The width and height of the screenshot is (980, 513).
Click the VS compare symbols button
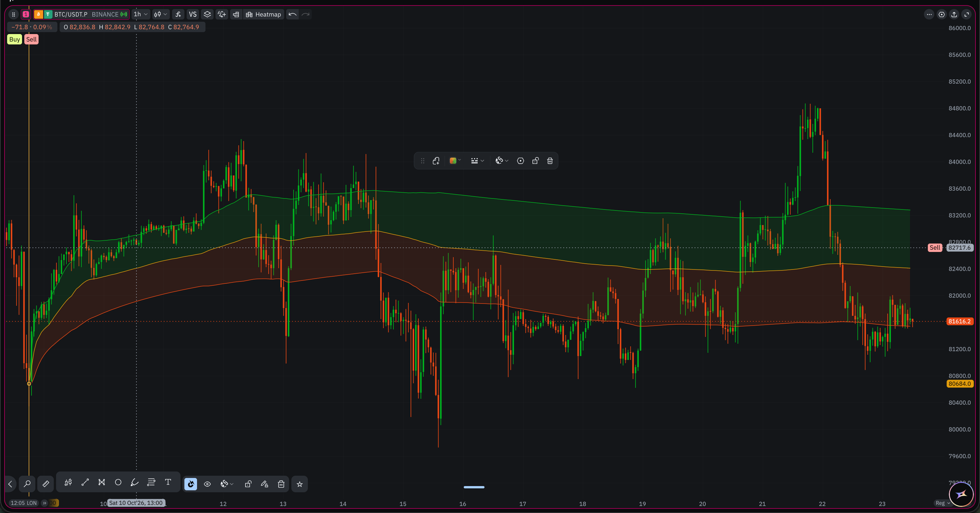click(x=193, y=15)
